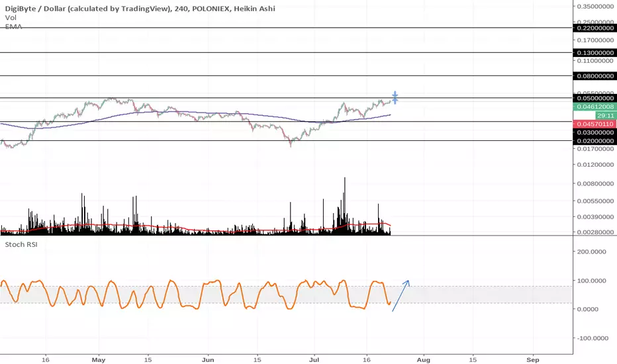Click the 0.02000000 price level label
This screenshot has height=364, width=617.
click(595, 140)
